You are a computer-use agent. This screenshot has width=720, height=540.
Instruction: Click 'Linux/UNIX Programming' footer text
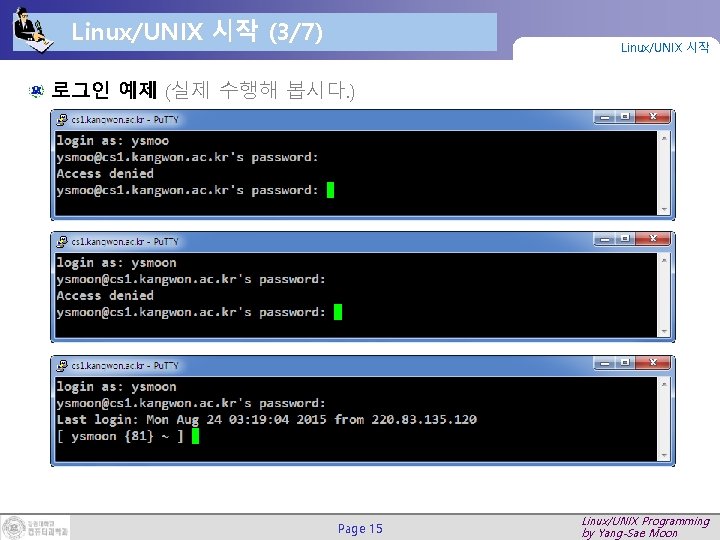pos(646,521)
